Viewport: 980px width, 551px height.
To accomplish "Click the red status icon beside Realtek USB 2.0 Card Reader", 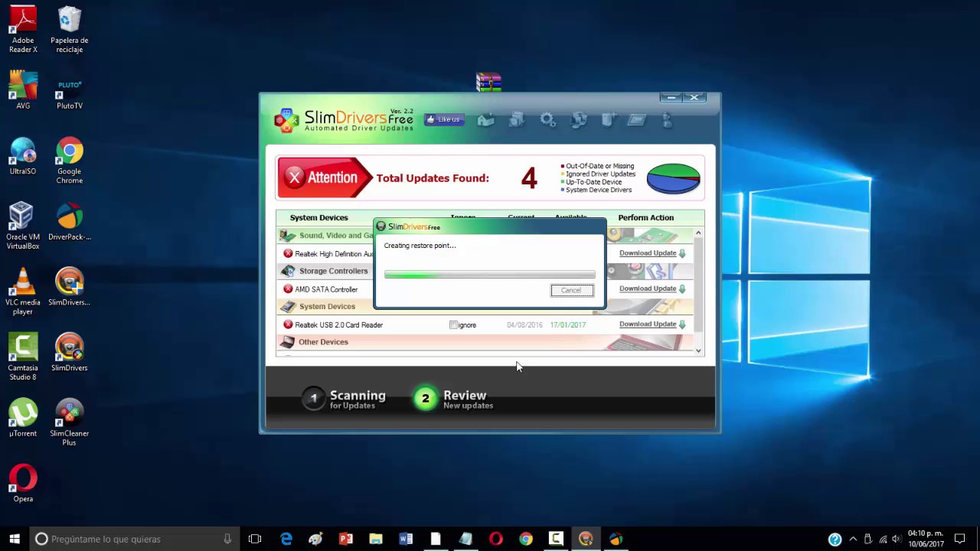I will [288, 324].
